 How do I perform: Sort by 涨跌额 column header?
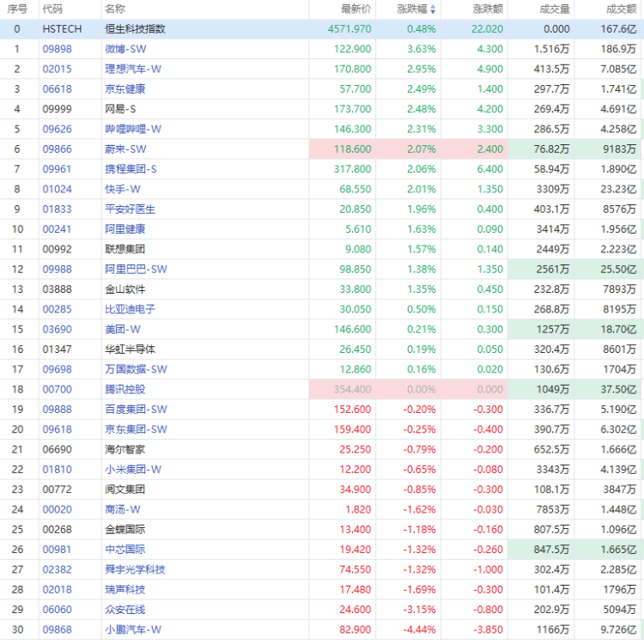pyautogui.click(x=488, y=9)
